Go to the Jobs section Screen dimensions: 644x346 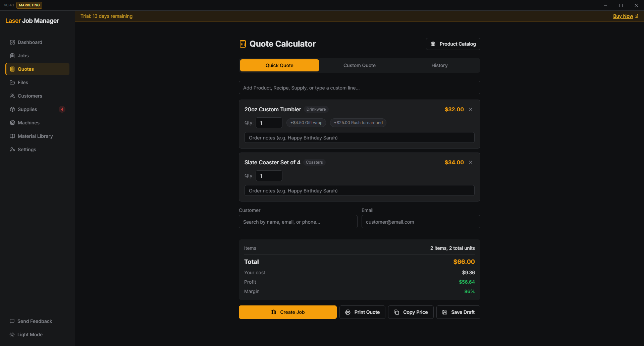(x=23, y=56)
